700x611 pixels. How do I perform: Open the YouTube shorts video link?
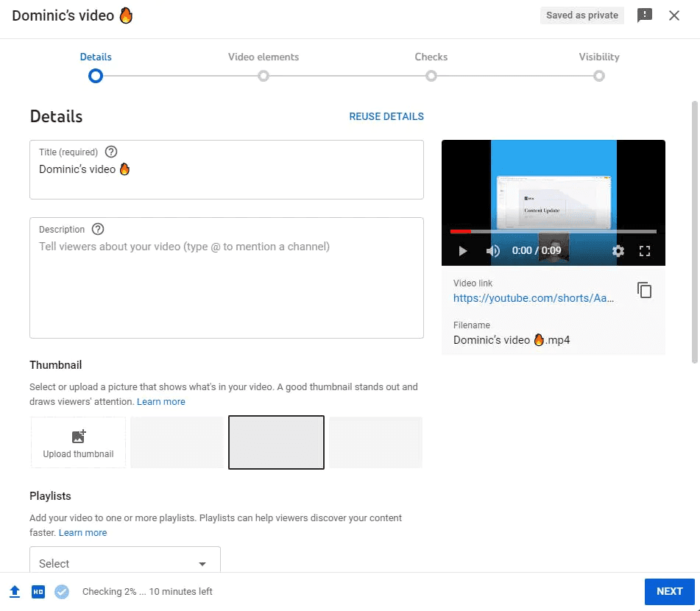tap(534, 298)
